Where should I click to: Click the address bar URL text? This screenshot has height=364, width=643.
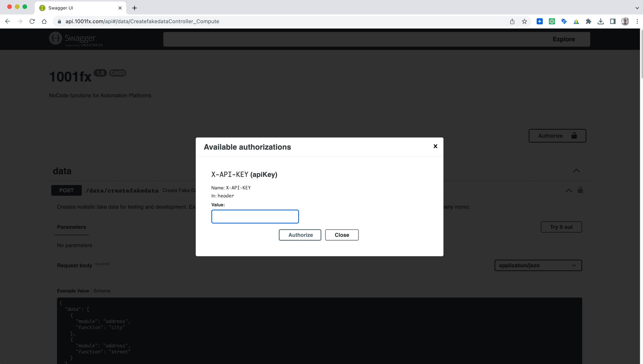142,22
